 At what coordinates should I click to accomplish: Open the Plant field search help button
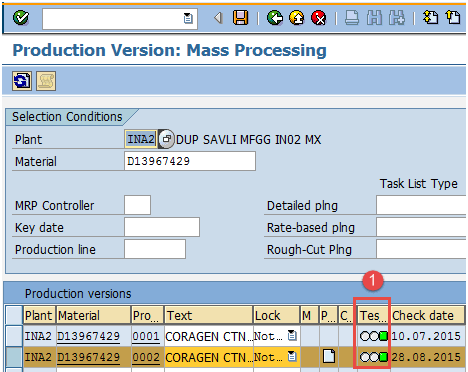point(166,139)
